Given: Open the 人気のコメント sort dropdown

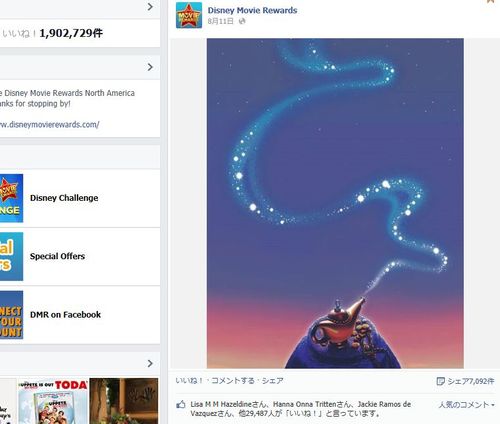Looking at the screenshot, I should tap(467, 405).
